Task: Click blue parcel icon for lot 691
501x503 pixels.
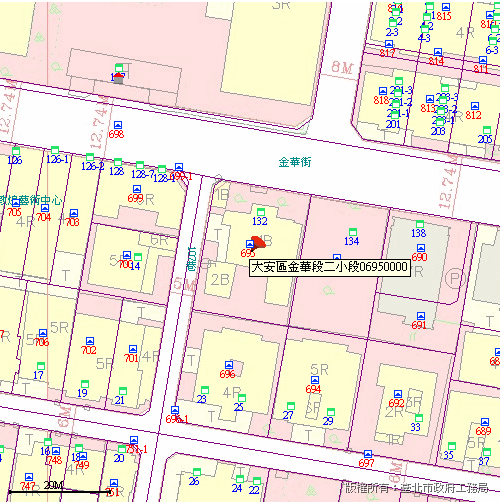Action: pos(421,316)
